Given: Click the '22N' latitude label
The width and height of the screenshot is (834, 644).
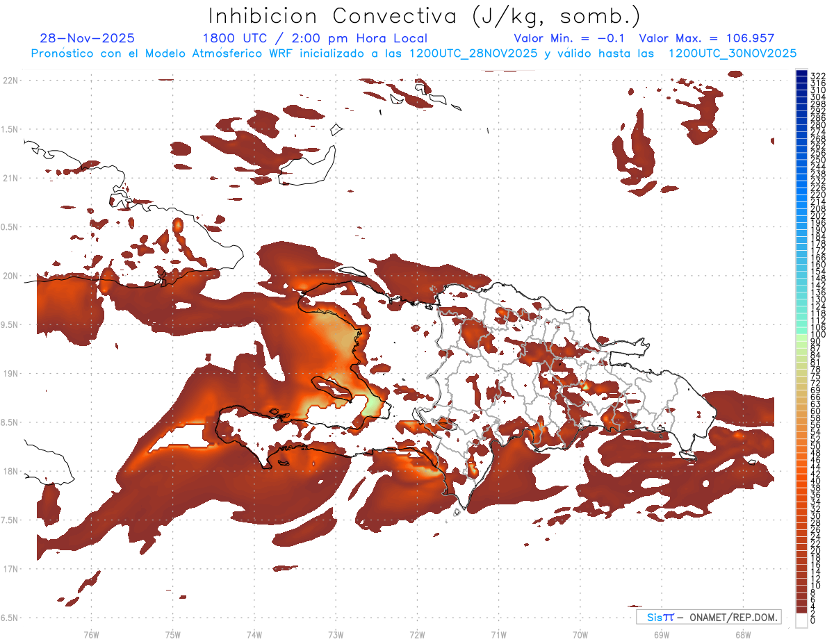Looking at the screenshot, I should pos(11,80).
